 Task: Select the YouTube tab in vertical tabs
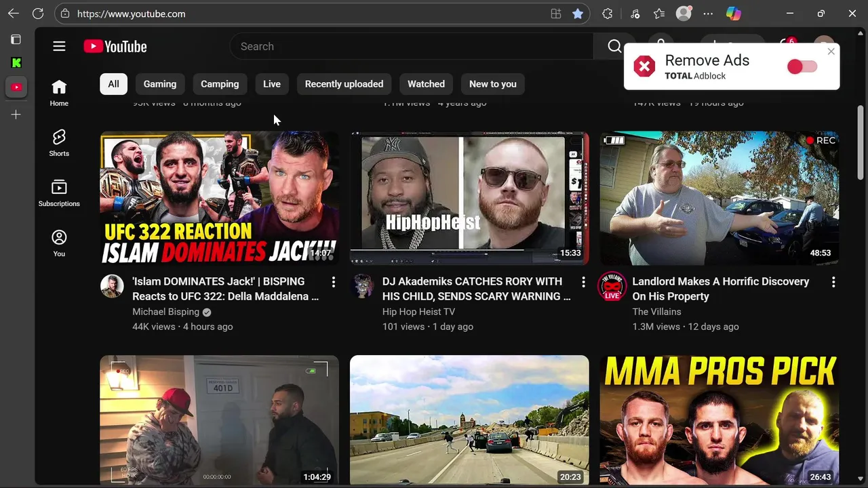pyautogui.click(x=16, y=87)
